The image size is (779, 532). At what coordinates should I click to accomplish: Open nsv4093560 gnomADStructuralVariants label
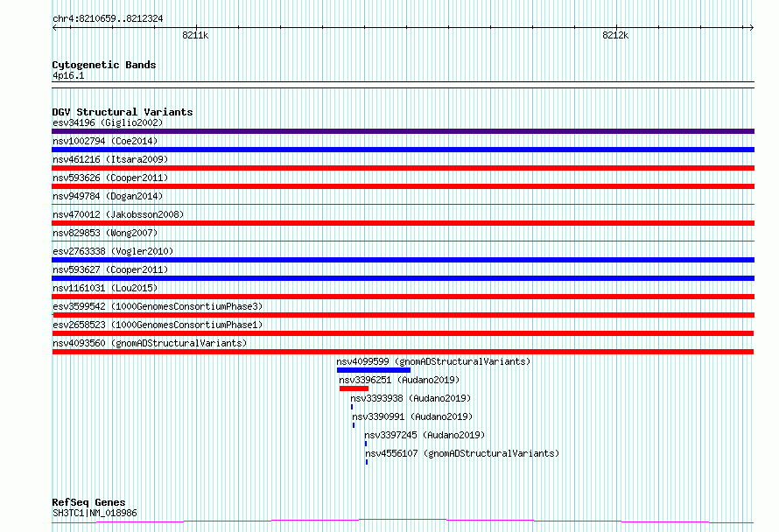point(150,343)
